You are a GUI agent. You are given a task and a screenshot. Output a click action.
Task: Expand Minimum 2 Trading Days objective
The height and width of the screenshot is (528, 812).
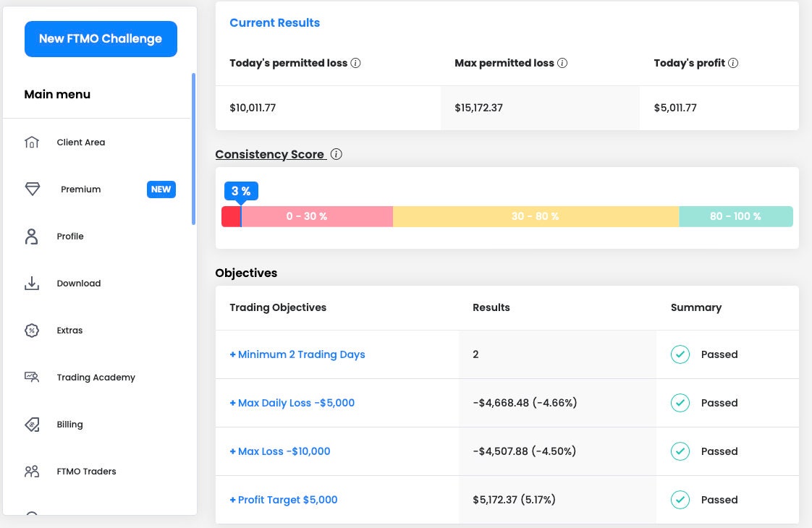(297, 354)
